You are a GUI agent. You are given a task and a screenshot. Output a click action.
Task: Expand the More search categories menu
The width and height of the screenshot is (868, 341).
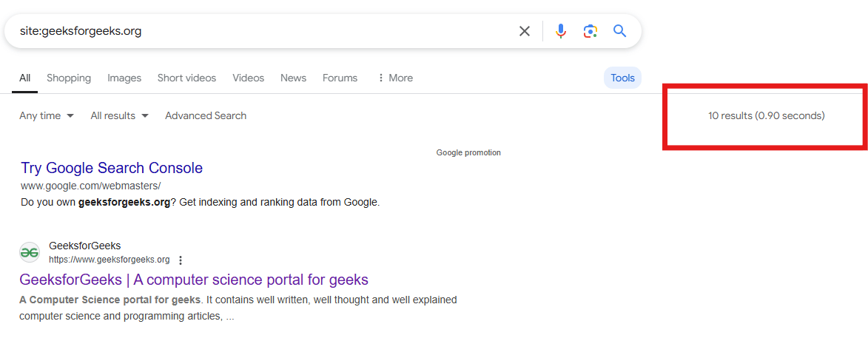394,78
